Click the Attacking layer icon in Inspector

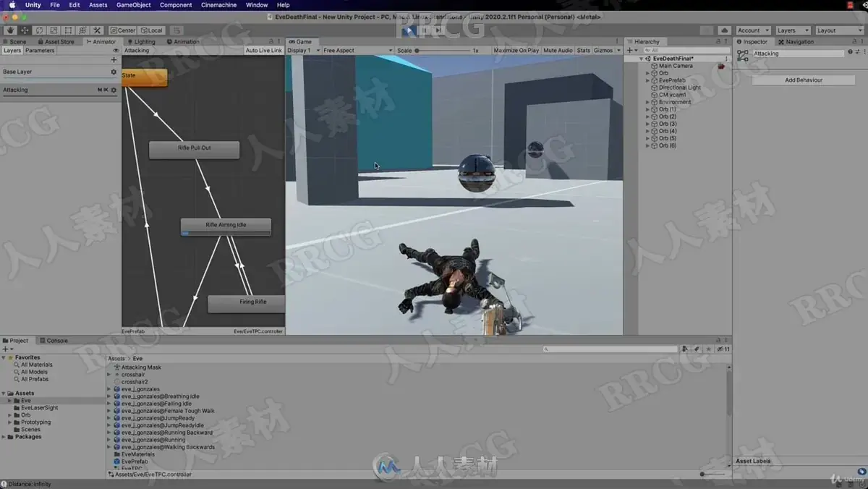coord(743,55)
